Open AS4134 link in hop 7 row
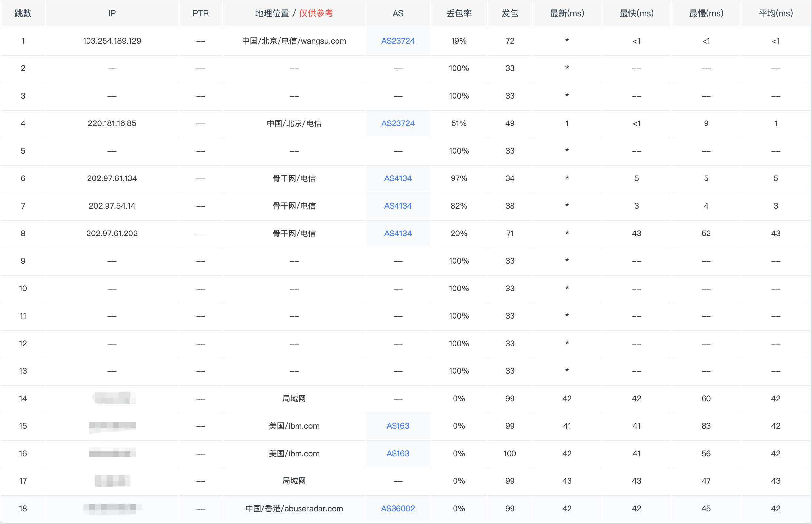The height and width of the screenshot is (524, 812). pyautogui.click(x=398, y=206)
